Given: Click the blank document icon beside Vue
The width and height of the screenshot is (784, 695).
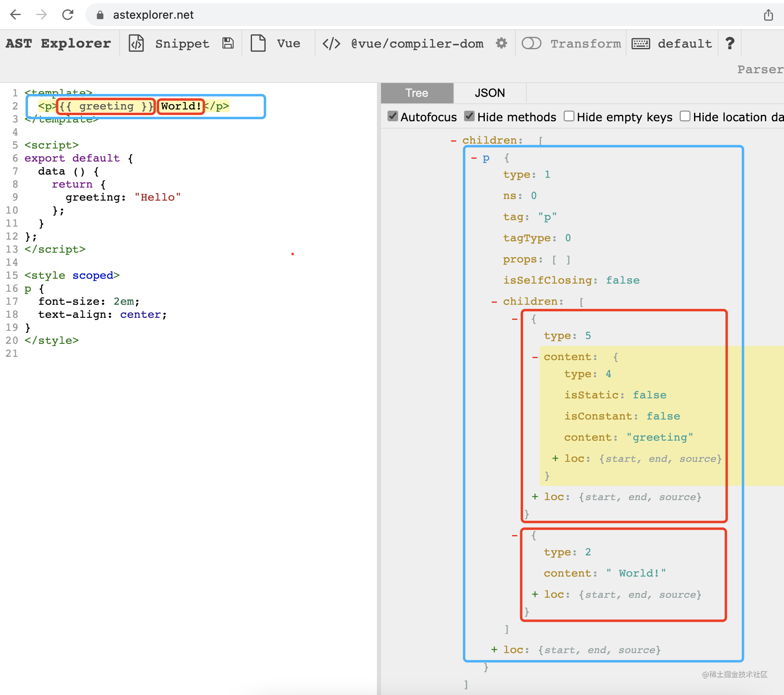Looking at the screenshot, I should point(258,43).
